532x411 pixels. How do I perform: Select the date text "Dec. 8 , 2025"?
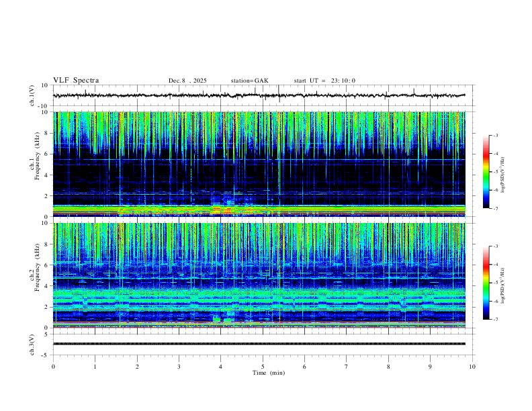click(x=187, y=81)
